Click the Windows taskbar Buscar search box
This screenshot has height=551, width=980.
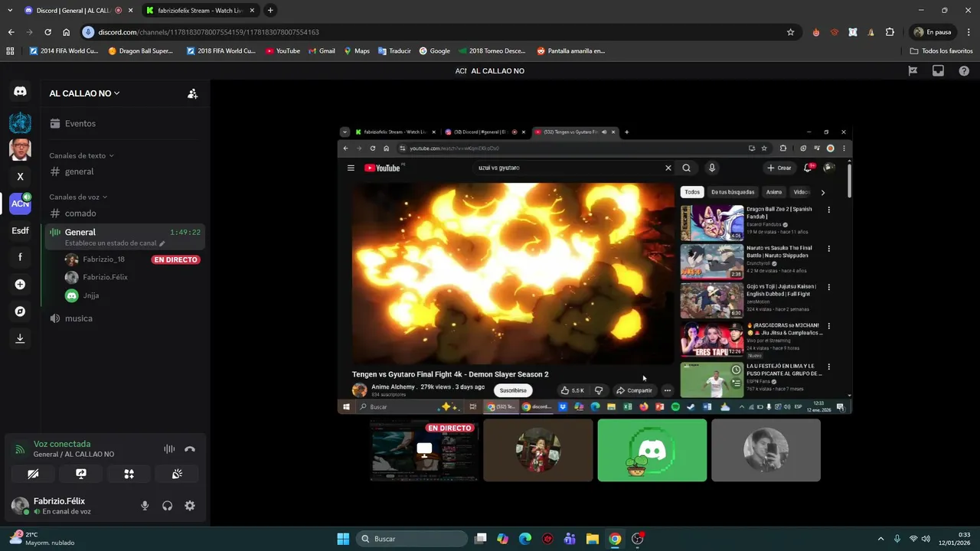pyautogui.click(x=412, y=539)
